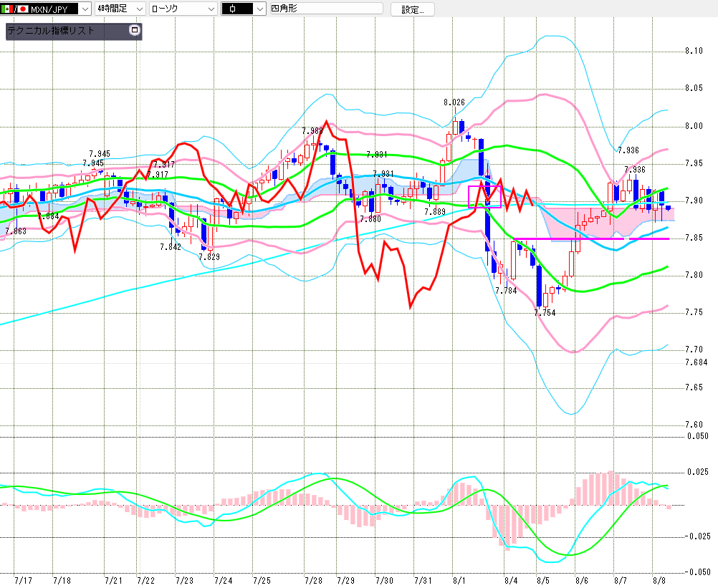
Task: Click the 8/5 date axis label
Action: point(542,581)
